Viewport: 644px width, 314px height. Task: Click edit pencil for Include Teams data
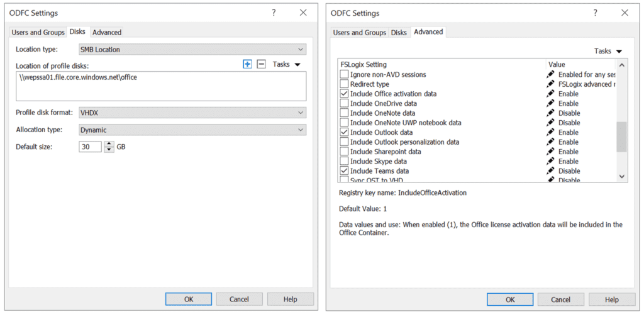[550, 171]
